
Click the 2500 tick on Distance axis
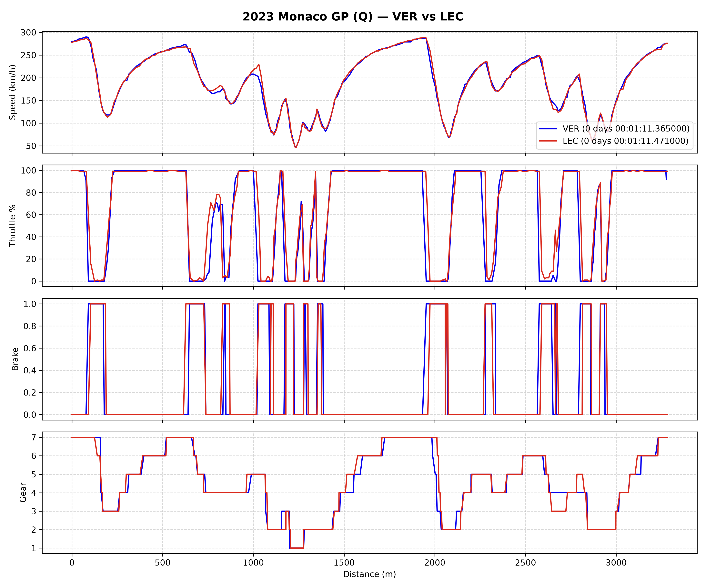point(525,563)
